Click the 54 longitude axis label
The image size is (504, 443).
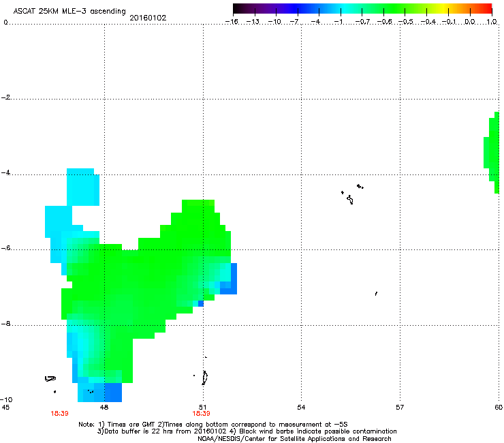pyautogui.click(x=301, y=408)
